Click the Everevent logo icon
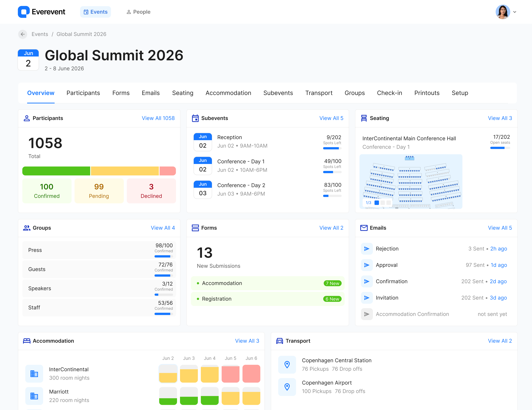 [24, 12]
